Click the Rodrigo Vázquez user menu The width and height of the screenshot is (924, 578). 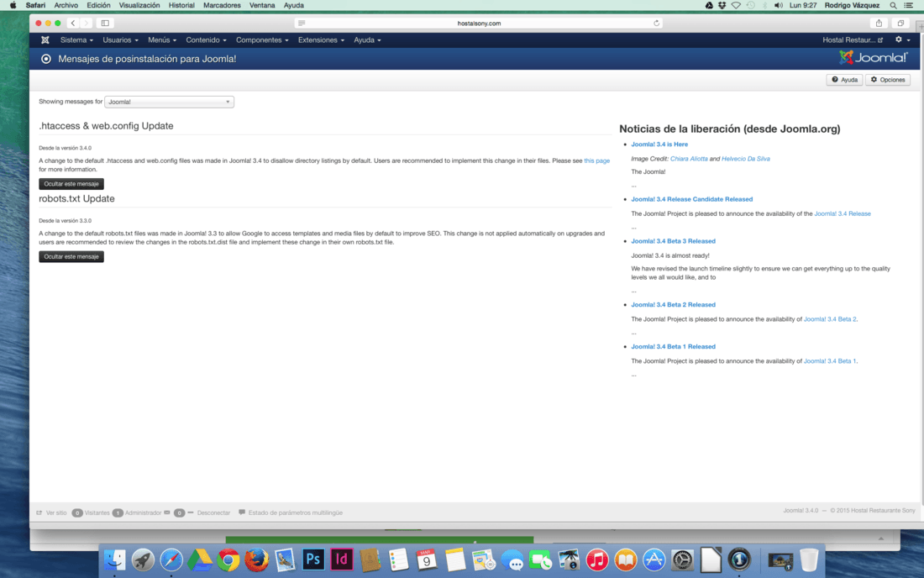(x=852, y=5)
